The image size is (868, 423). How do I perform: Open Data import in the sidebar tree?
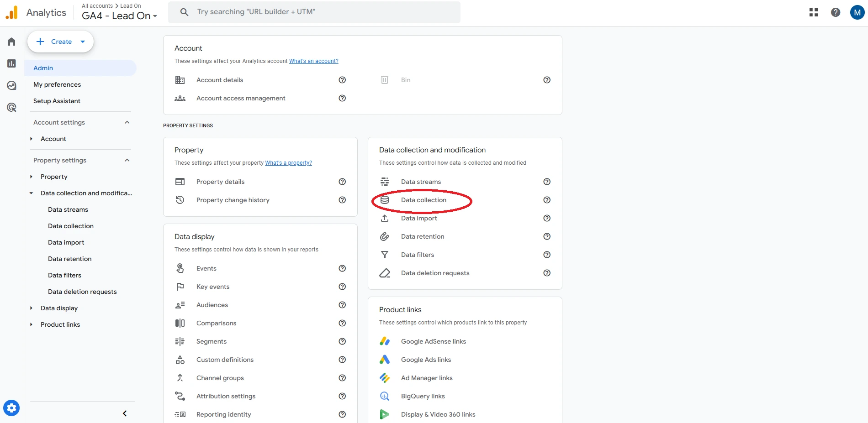tap(66, 242)
